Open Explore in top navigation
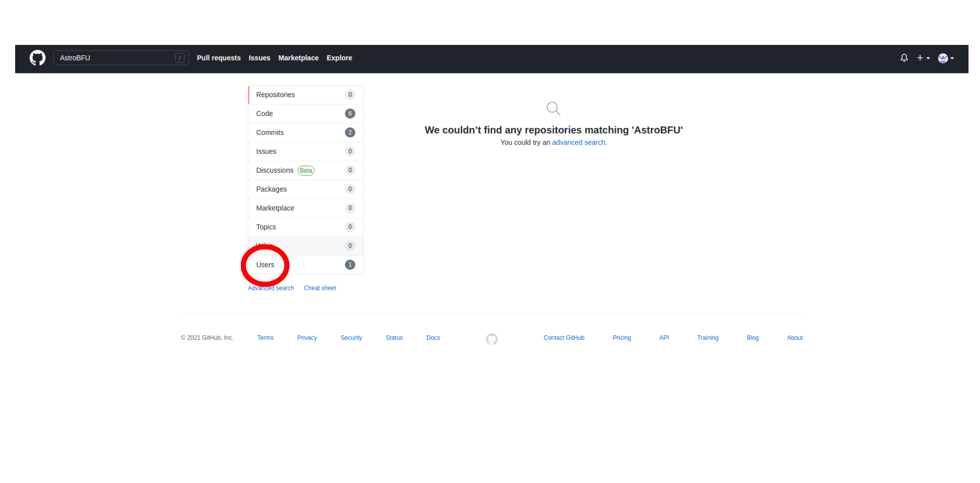Screen dimensions: 980x483 (339, 58)
